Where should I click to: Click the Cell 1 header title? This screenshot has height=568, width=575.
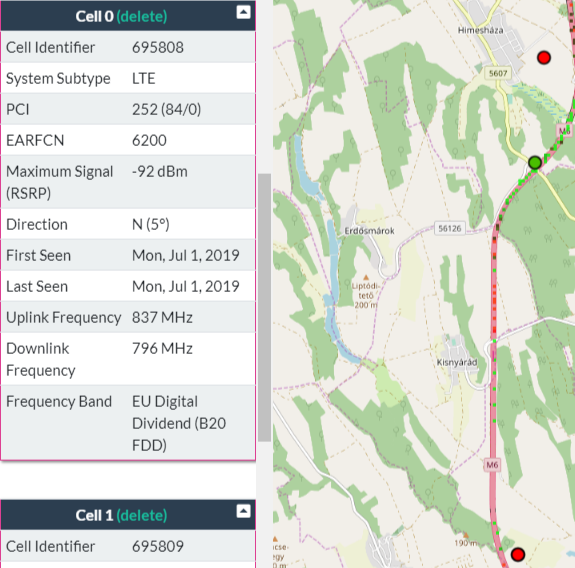click(x=94, y=515)
